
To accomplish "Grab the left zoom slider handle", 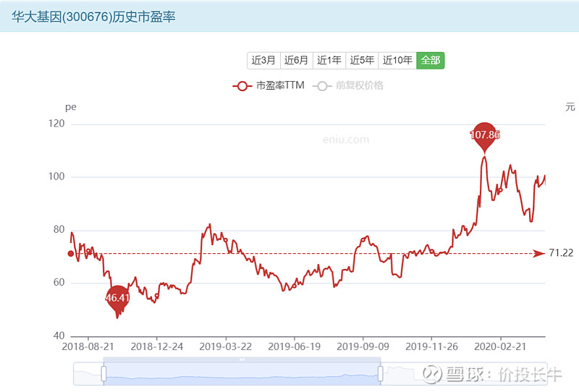I will [x=103, y=373].
